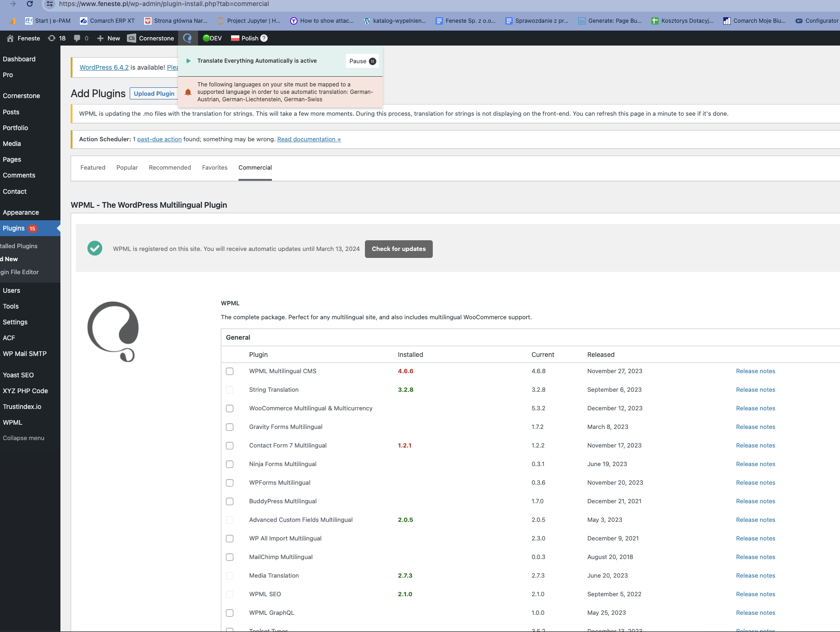Screen dimensions: 840x632
Task: Open the Sprawozdanie z pr... bookmark
Action: tap(537, 20)
